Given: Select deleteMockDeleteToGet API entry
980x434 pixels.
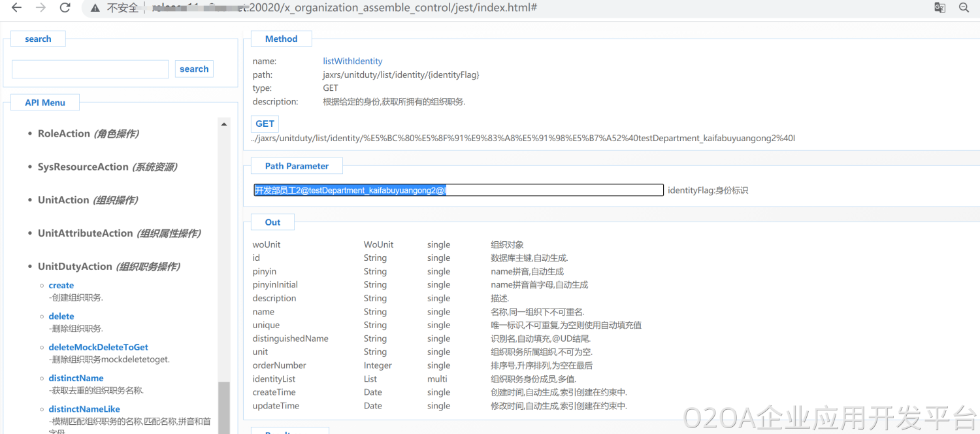Looking at the screenshot, I should tap(98, 347).
